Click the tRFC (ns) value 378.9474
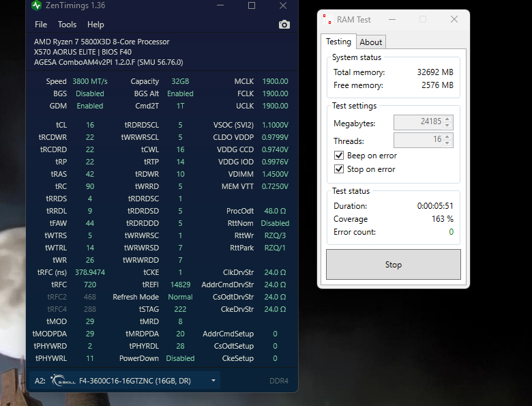 [x=90, y=272]
